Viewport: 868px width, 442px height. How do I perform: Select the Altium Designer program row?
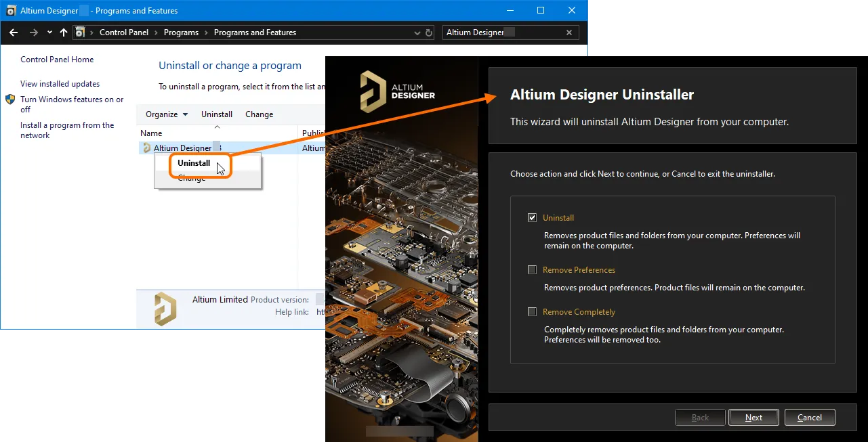click(232, 148)
